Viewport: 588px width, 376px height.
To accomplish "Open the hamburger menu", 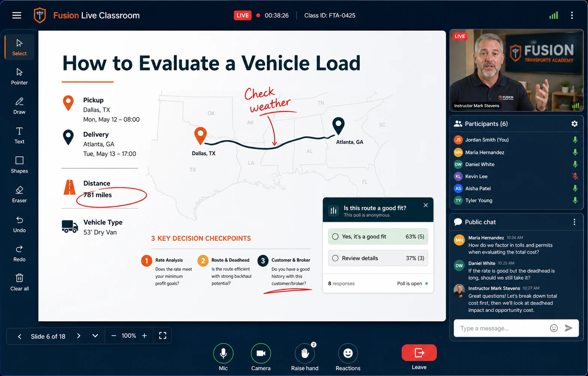I will (16, 15).
